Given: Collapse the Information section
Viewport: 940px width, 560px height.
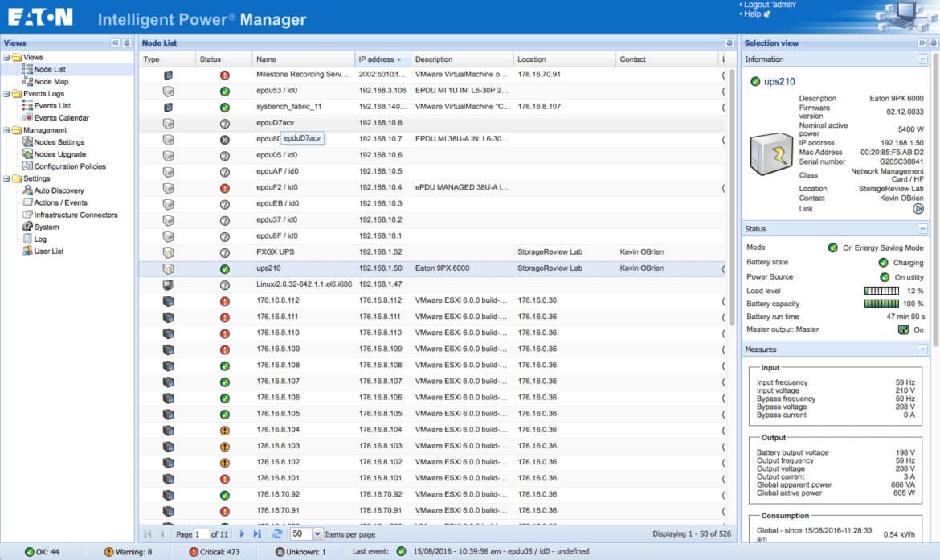Looking at the screenshot, I should click(x=922, y=59).
